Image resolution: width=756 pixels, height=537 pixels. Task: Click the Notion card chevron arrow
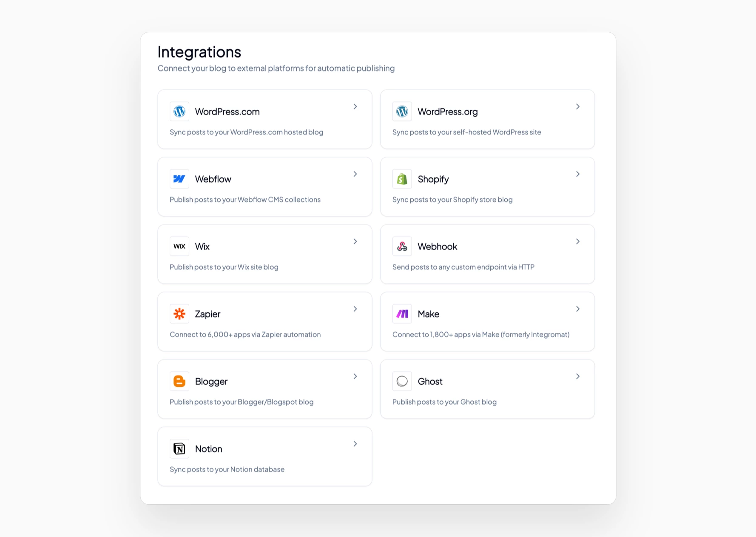click(x=355, y=444)
